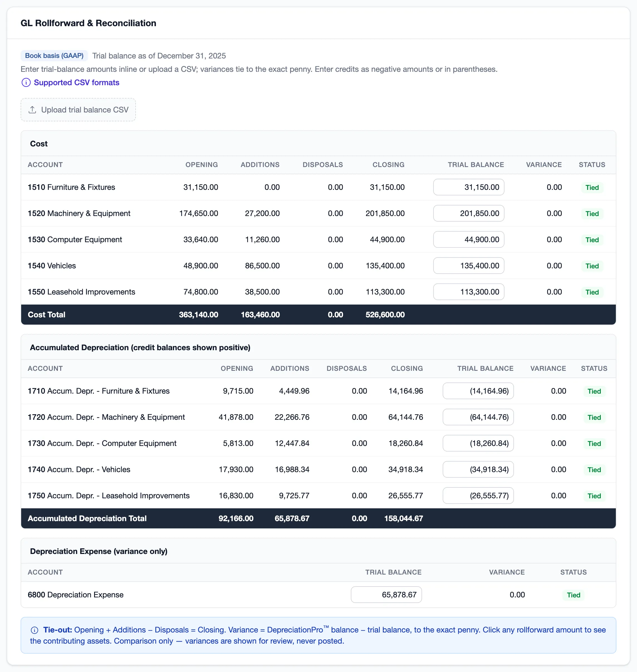
Task: Click the Tied status for 1740 Accum. Depr. - Vehicles
Action: click(594, 470)
